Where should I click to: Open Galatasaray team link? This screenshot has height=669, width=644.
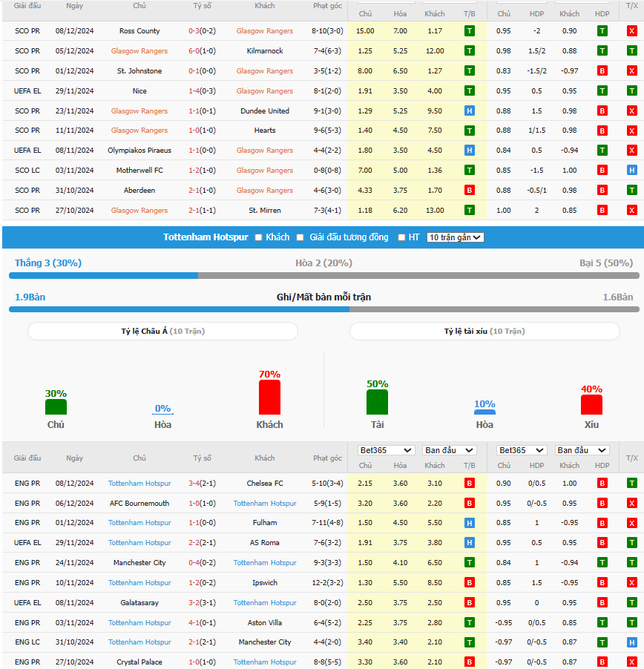tap(139, 603)
